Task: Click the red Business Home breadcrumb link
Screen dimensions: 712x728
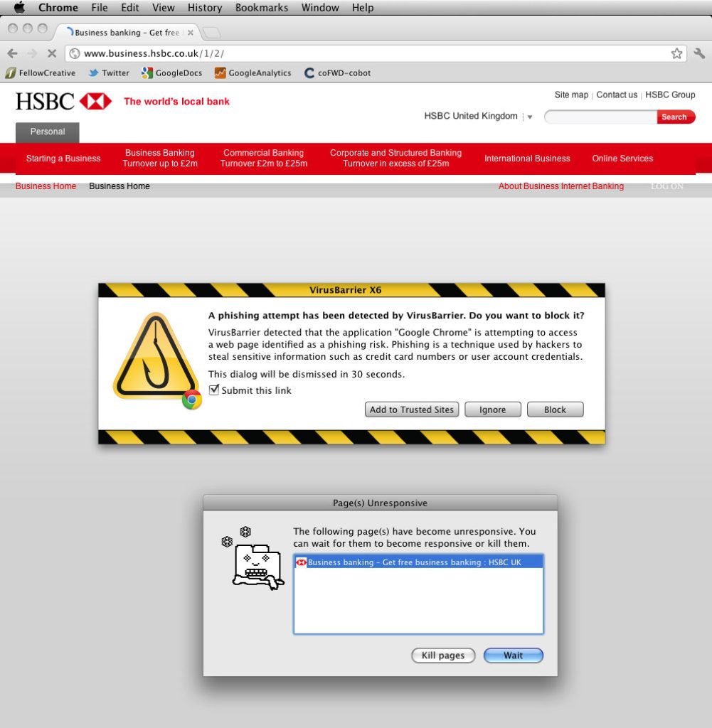Action: coord(46,186)
